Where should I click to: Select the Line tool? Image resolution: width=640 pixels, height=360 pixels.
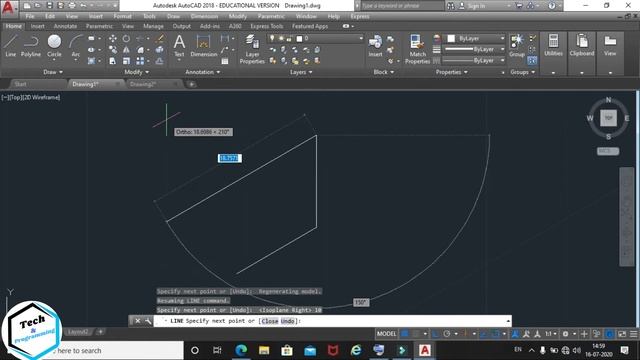point(11,45)
